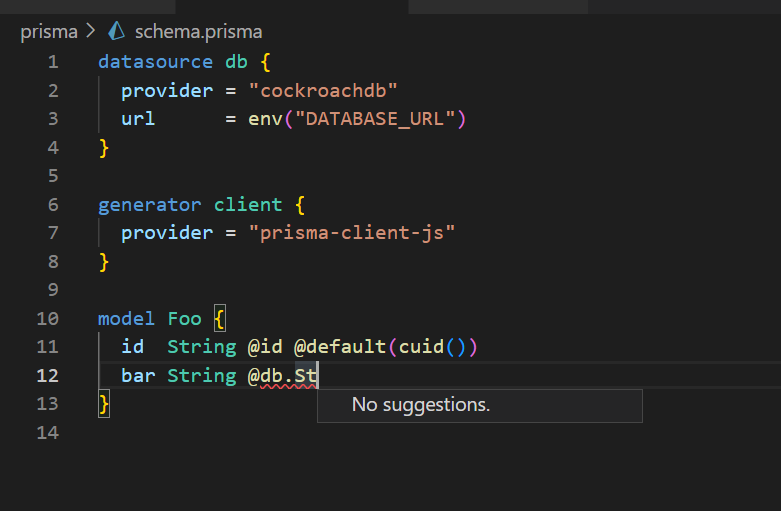Click line number 10 in the gutter
Image resolution: width=781 pixels, height=511 pixels.
[x=47, y=319]
